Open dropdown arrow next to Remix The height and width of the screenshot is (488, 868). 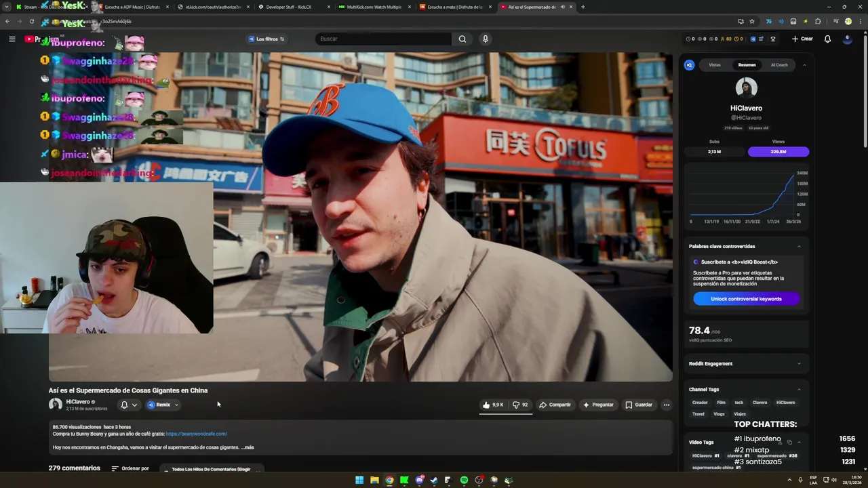(176, 405)
